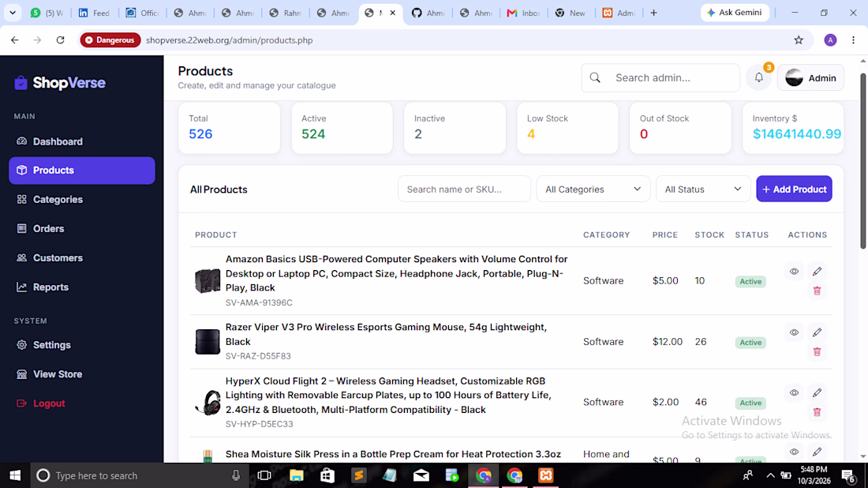Click the ShopVerse logo
Screen dimensions: 868x488
[60, 83]
